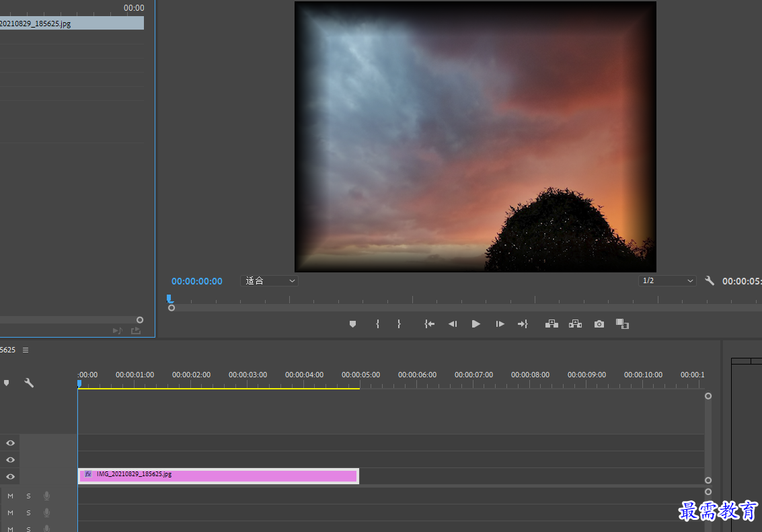Image resolution: width=762 pixels, height=532 pixels.
Task: Open the sequence panel menu icon
Action: click(26, 350)
